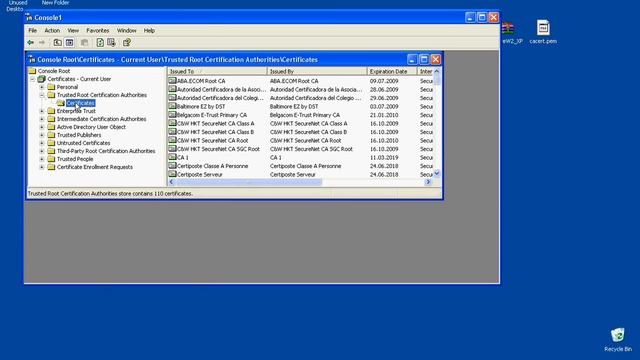Click the Belgacom E-Trust Primary CA certificate icon

click(x=172, y=115)
